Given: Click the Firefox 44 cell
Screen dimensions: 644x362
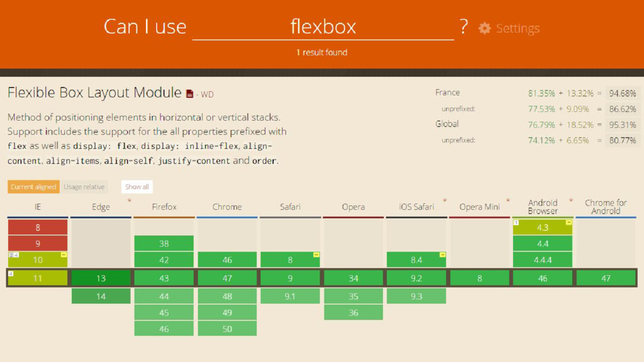Looking at the screenshot, I should coord(164,296).
